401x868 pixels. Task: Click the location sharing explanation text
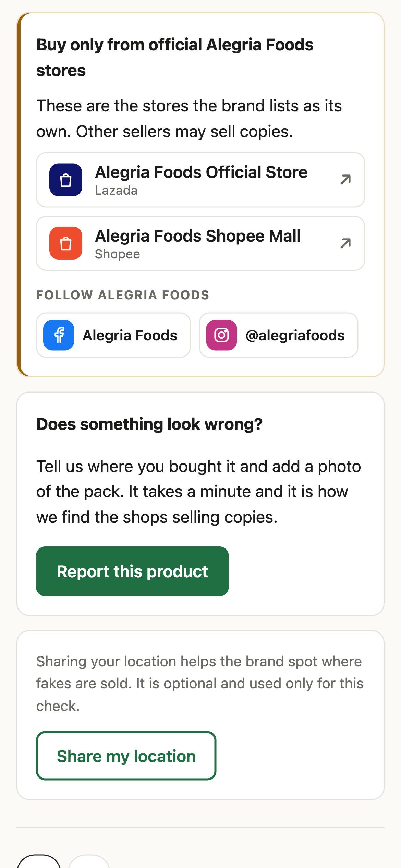tap(200, 684)
